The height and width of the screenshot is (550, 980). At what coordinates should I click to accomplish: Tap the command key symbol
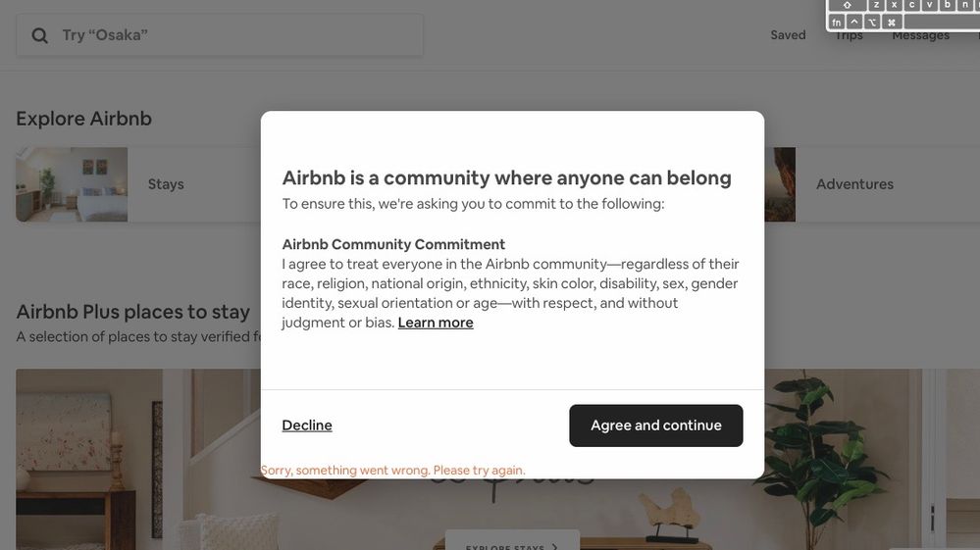point(892,22)
